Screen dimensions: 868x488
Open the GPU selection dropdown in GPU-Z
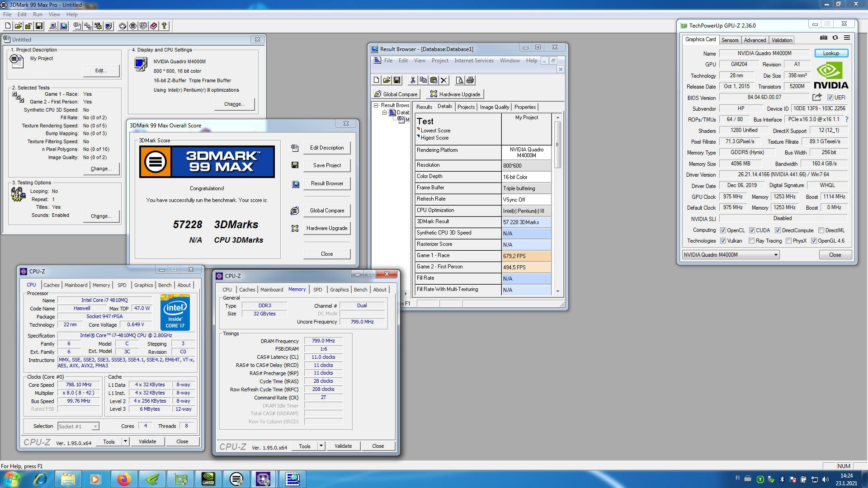pyautogui.click(x=731, y=255)
